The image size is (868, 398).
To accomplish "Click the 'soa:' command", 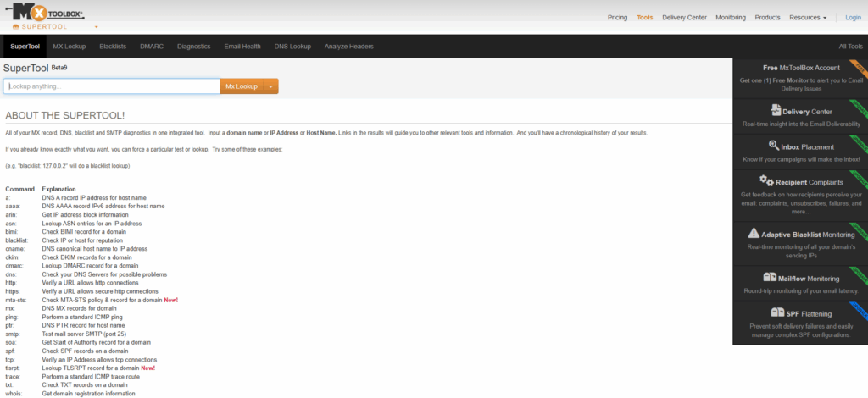I will (x=11, y=342).
